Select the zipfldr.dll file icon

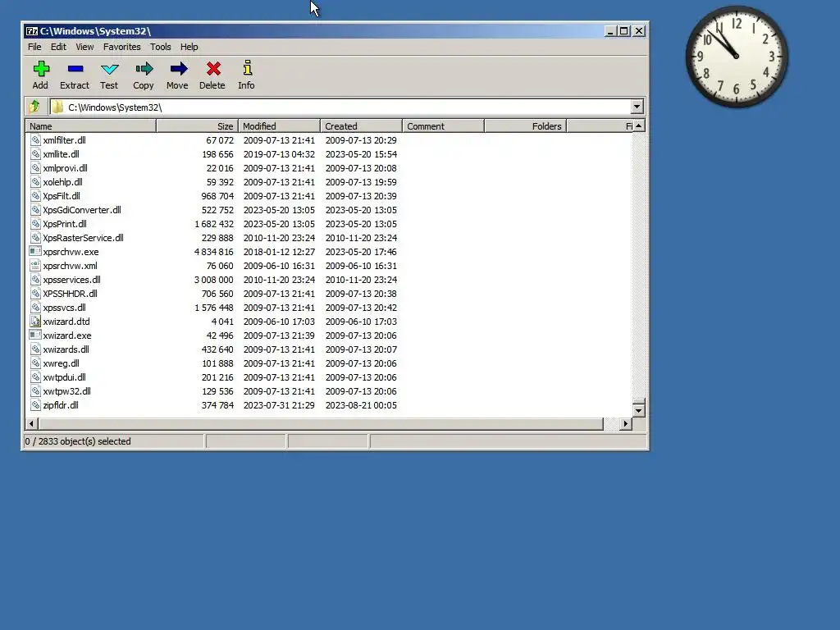(35, 404)
